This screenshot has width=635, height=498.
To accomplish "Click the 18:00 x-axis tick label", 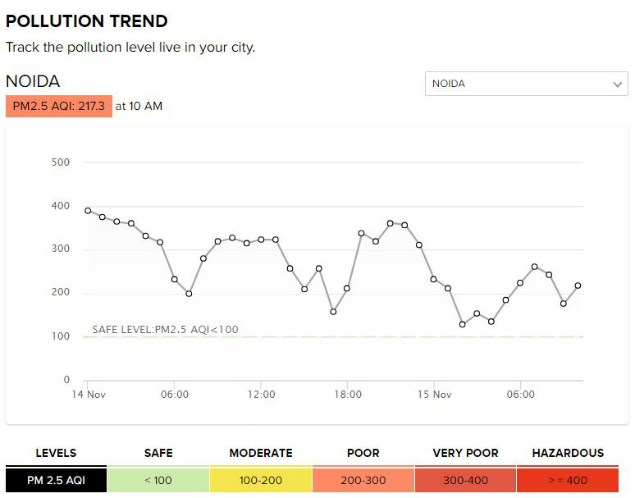I will 347,394.
